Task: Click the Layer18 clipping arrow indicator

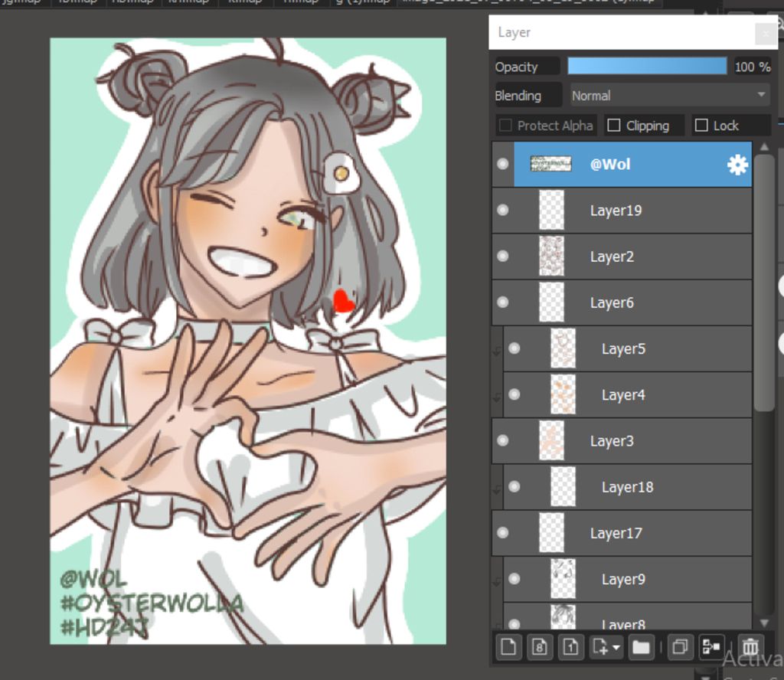Action: 497,489
